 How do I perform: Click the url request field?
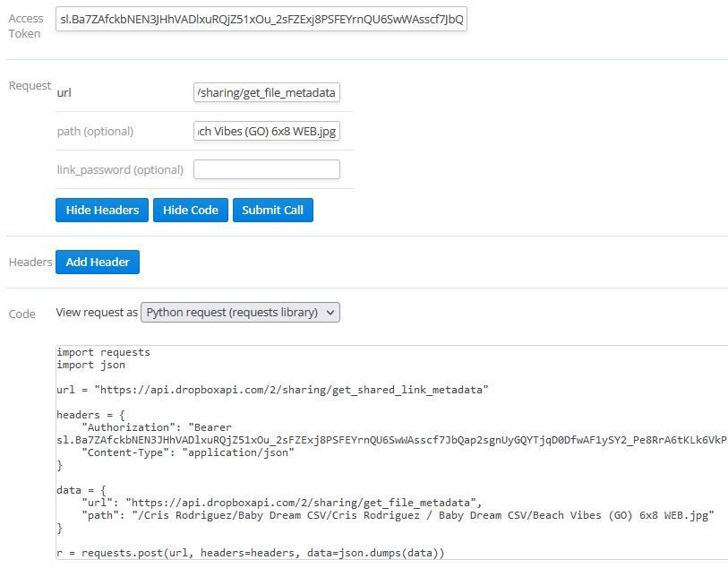tap(267, 92)
